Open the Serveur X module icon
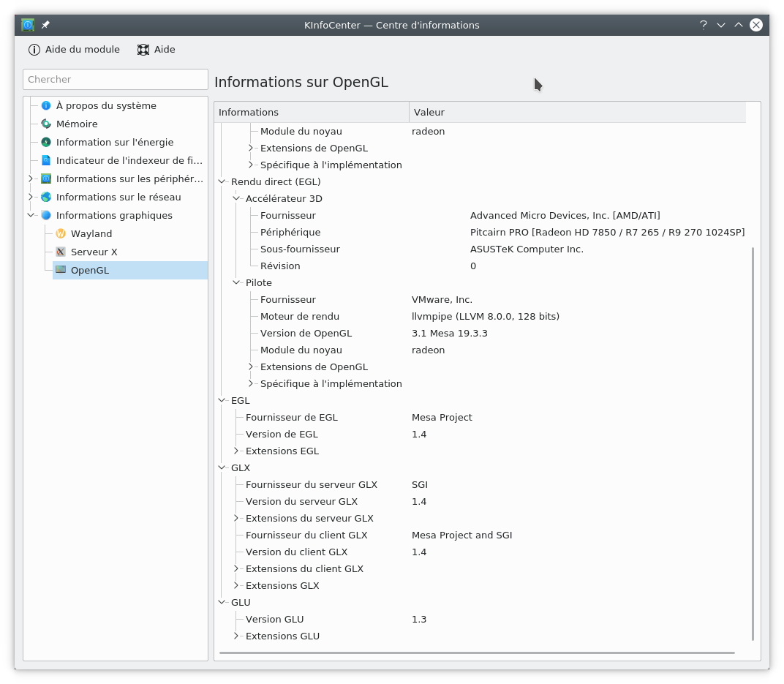The width and height of the screenshot is (784, 684). 61,252
